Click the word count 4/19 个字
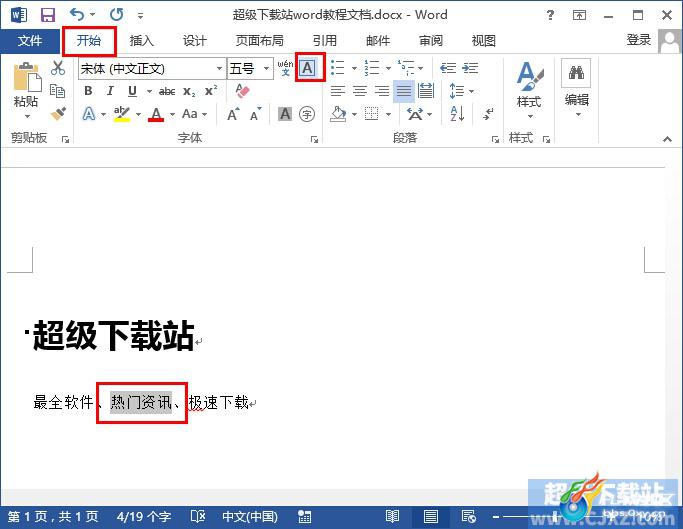 (144, 517)
